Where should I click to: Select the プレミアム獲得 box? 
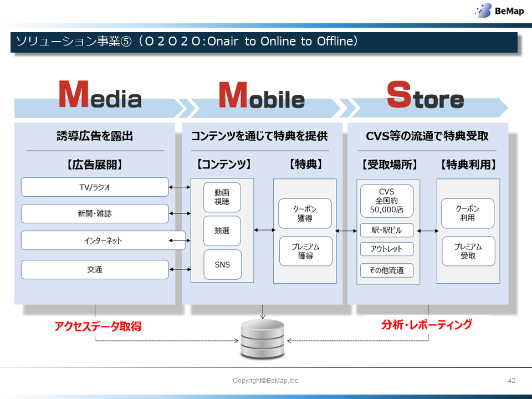[305, 252]
